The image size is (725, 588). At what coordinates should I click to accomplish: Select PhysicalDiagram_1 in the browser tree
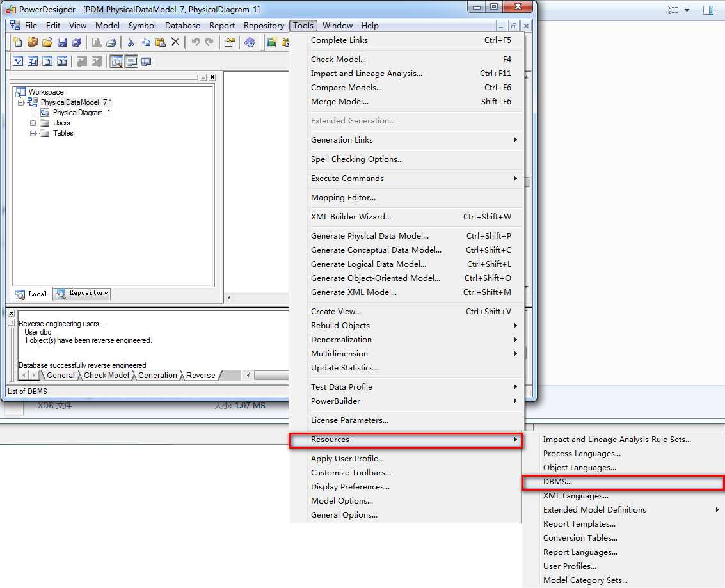[81, 113]
